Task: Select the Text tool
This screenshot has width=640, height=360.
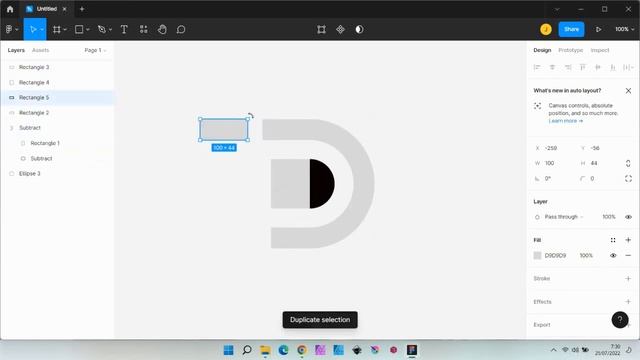Action: click(124, 29)
